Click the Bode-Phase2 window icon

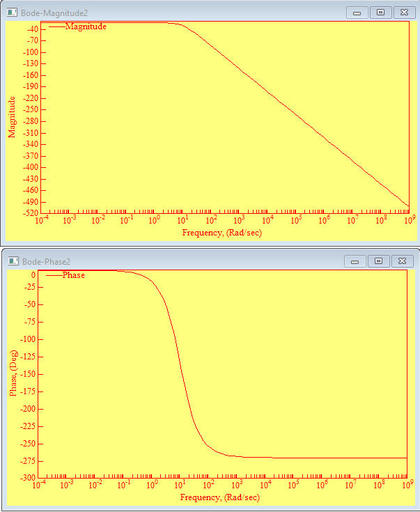tap(13, 261)
